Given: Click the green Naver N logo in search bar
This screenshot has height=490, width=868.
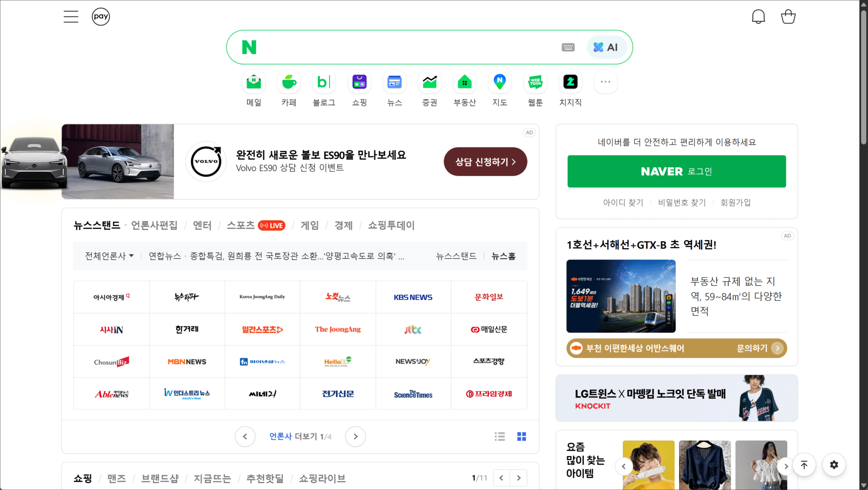Looking at the screenshot, I should (249, 47).
